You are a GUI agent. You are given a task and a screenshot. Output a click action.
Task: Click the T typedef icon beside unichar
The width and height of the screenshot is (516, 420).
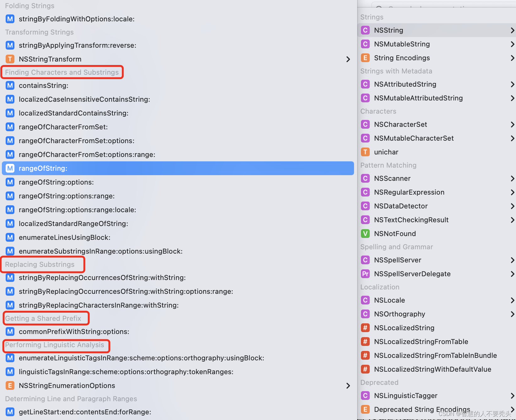pos(365,152)
